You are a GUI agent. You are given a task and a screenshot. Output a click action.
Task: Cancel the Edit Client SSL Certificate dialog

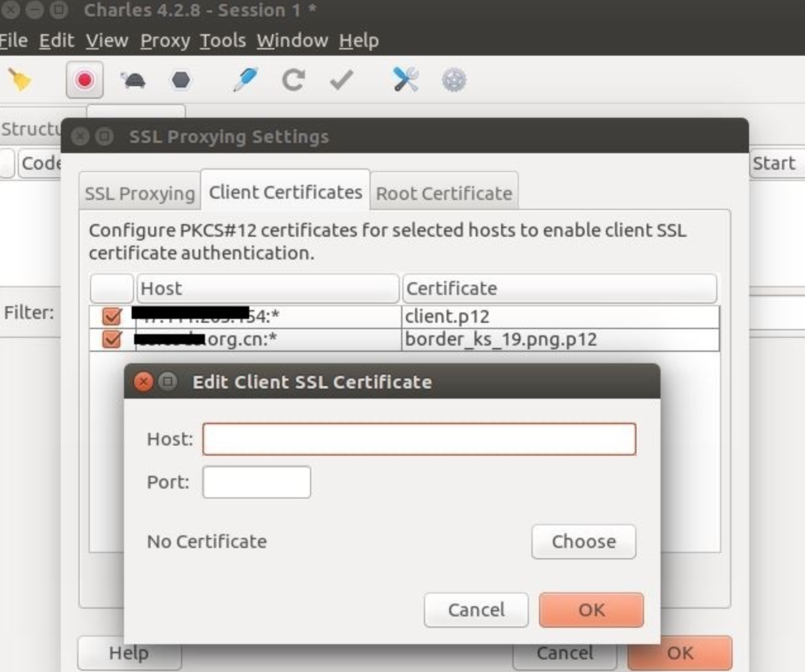[476, 610]
